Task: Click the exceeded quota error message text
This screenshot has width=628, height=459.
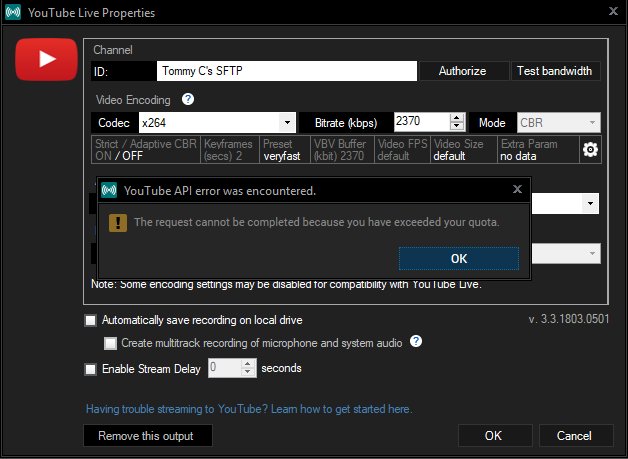Action: (317, 222)
